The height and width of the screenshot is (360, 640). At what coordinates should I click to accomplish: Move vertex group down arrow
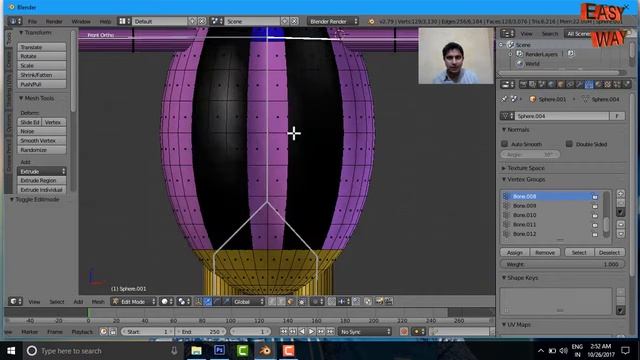click(x=620, y=234)
